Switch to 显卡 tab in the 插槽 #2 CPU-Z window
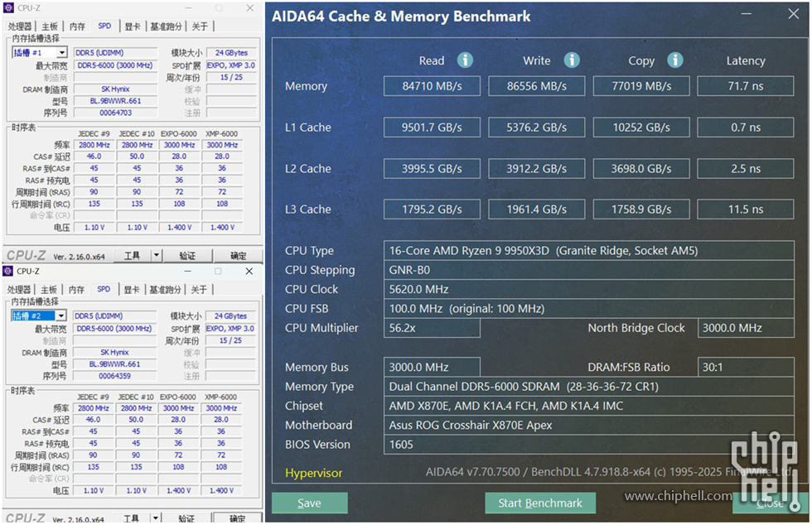 [132, 290]
